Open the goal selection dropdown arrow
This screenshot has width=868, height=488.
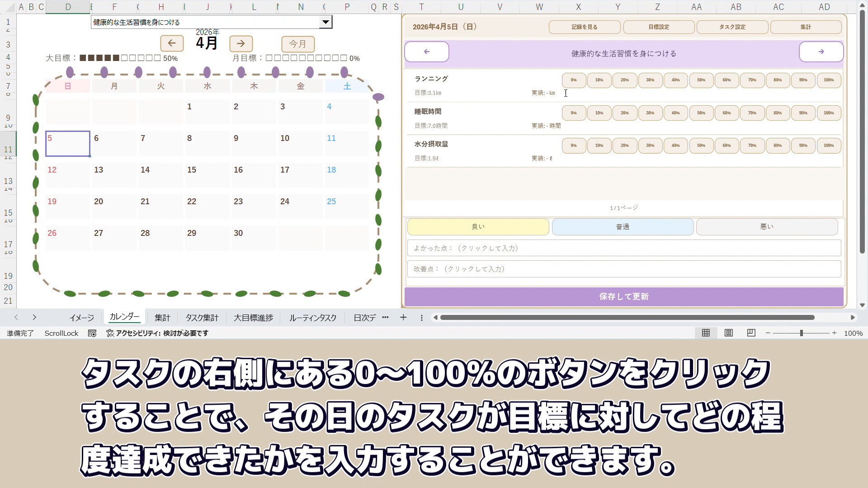[325, 22]
